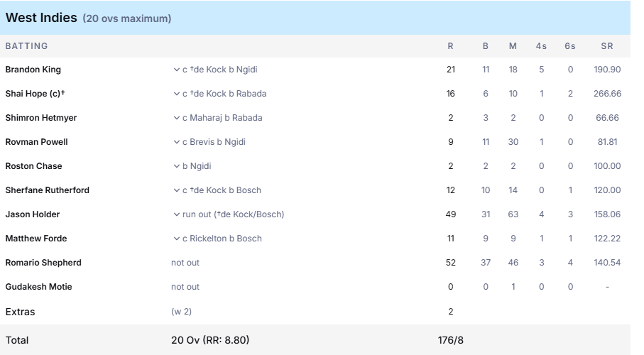Image resolution: width=644 pixels, height=355 pixels.
Task: Click the SR column header
Action: 606,46
